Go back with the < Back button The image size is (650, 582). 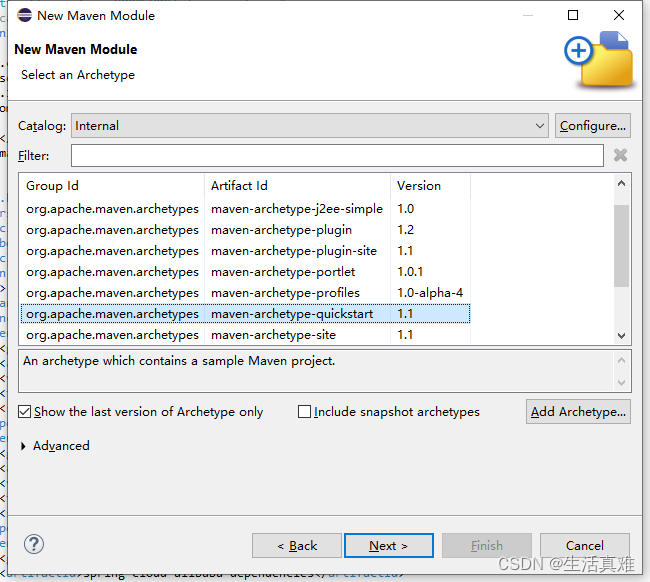[x=296, y=546]
